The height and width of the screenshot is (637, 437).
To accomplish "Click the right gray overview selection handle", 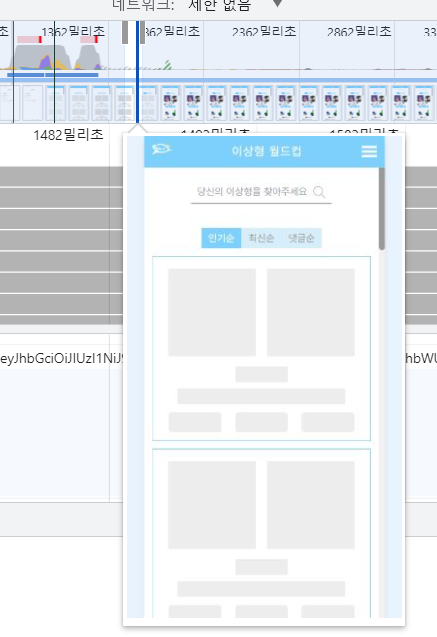I will pyautogui.click(x=142, y=32).
